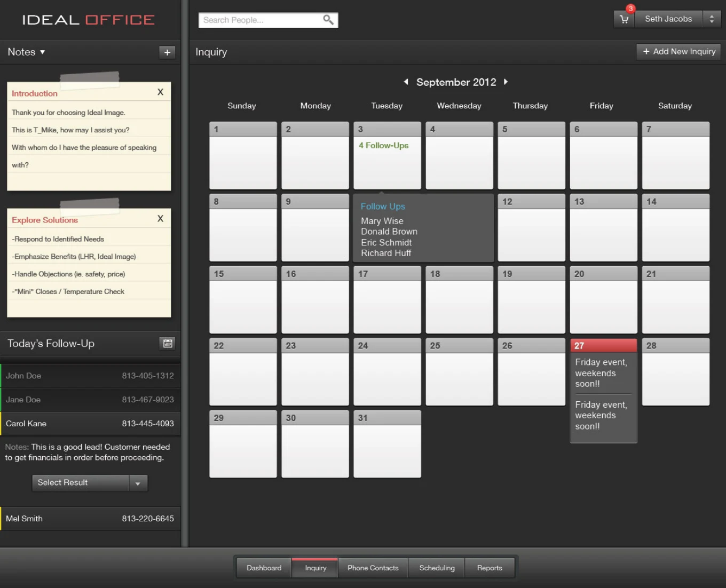The width and height of the screenshot is (726, 588).
Task: Go to the previous month
Action: [x=406, y=82]
